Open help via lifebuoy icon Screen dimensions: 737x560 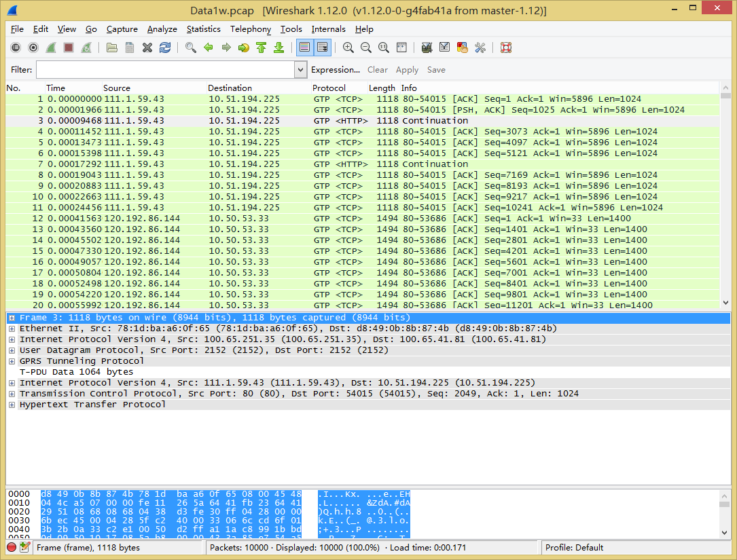point(506,48)
